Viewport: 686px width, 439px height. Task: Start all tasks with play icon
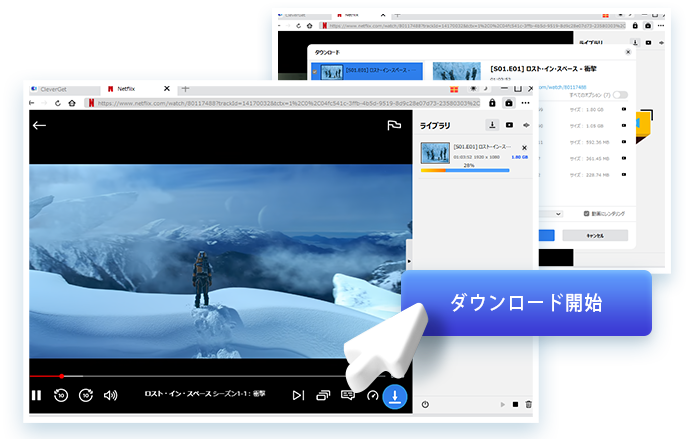point(502,404)
